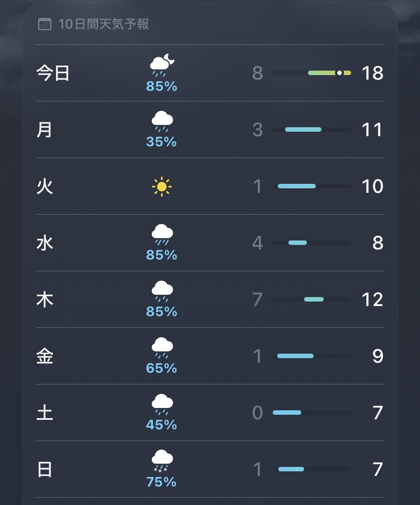
Task: Click the heavy rain icon for 水
Action: point(162,234)
